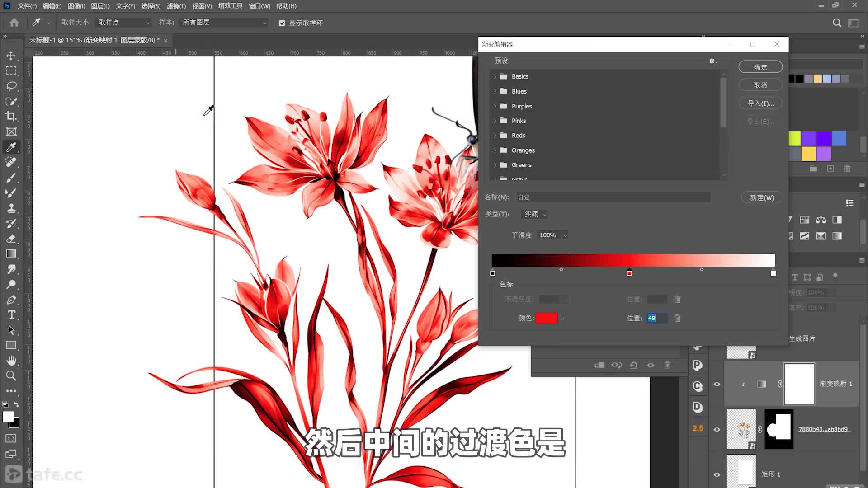This screenshot has width=868, height=488.
Task: Select the Move tool
Action: coord(11,55)
